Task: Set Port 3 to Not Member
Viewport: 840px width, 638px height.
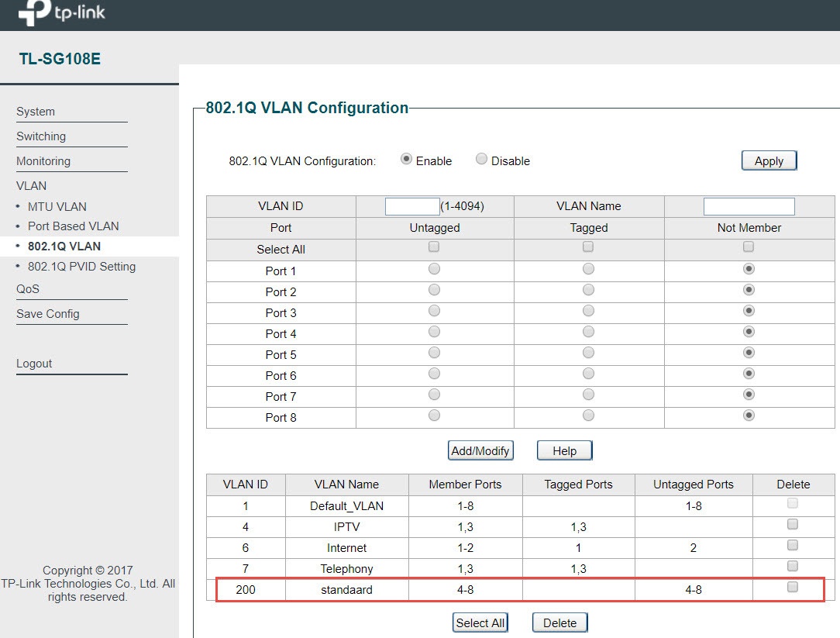Action: point(749,311)
